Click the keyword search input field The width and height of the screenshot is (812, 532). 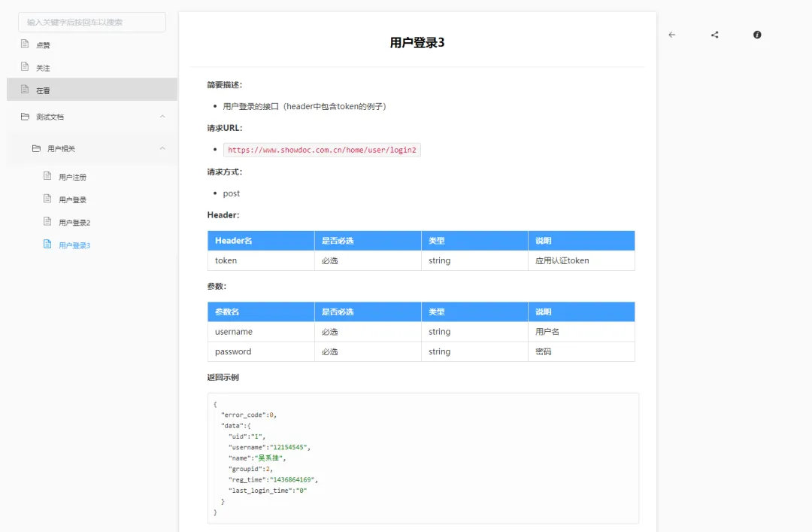pyautogui.click(x=91, y=22)
